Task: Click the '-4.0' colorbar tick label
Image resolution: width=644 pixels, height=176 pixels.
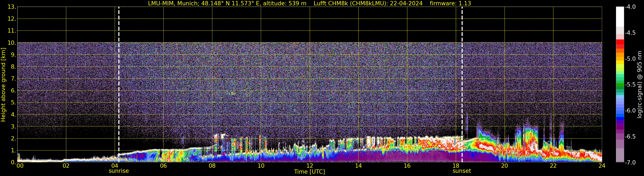Action: [630, 7]
